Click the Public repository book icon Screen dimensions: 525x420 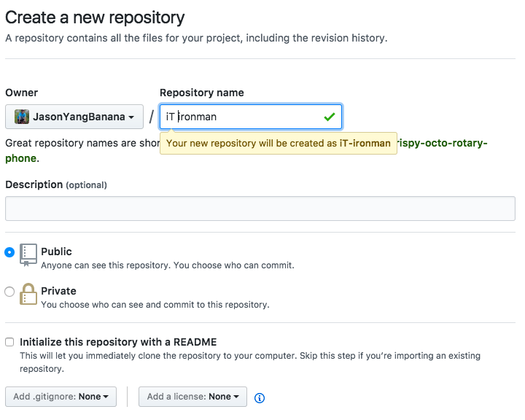tap(28, 254)
